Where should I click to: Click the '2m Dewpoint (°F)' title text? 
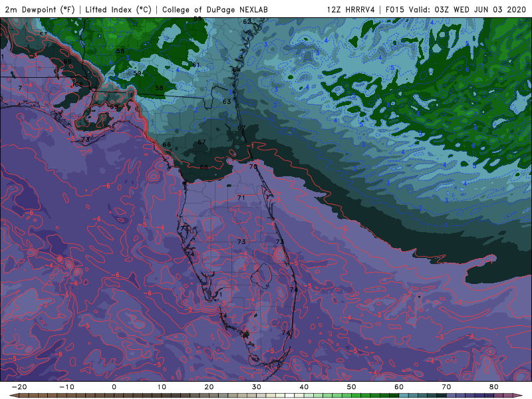39,9
